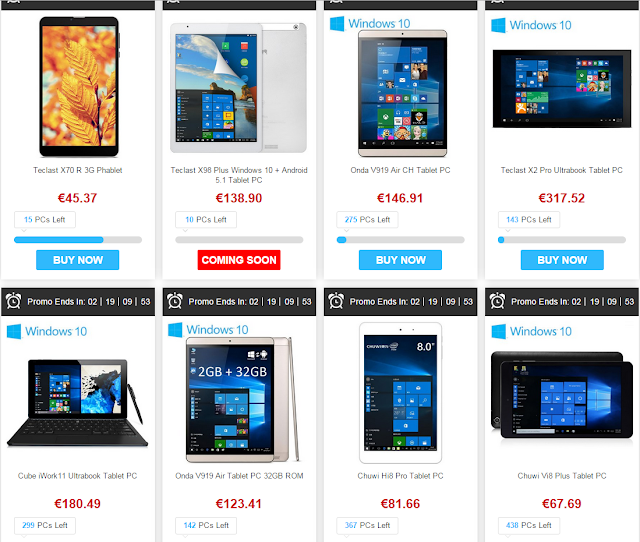Buy the Teclast X70 R 3G Phablet now
The image size is (640, 542).
pyautogui.click(x=78, y=260)
